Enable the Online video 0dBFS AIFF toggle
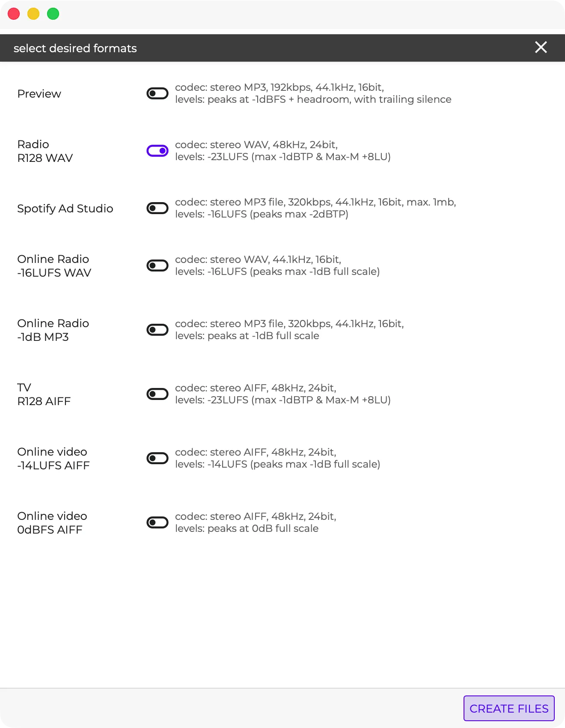This screenshot has height=728, width=565. [158, 522]
